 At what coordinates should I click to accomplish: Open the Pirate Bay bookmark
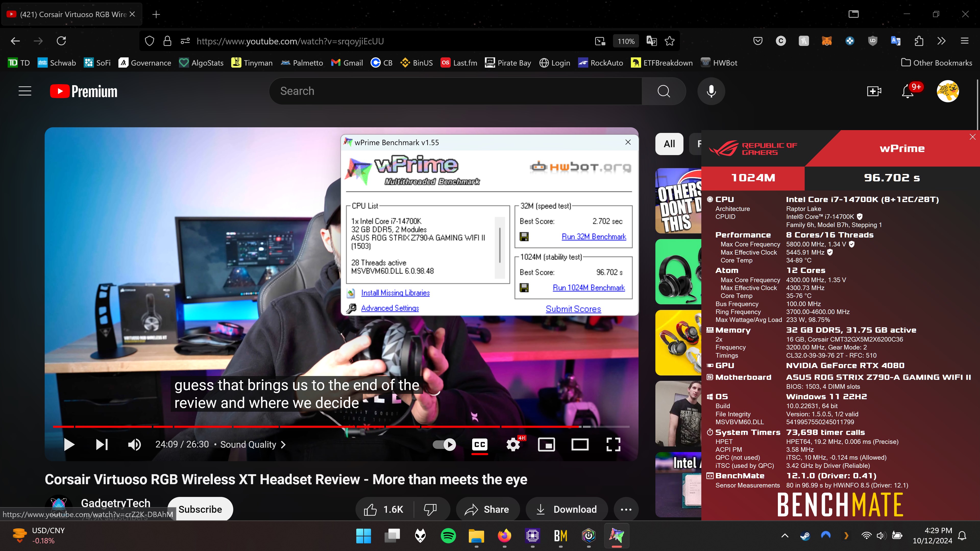pos(508,63)
